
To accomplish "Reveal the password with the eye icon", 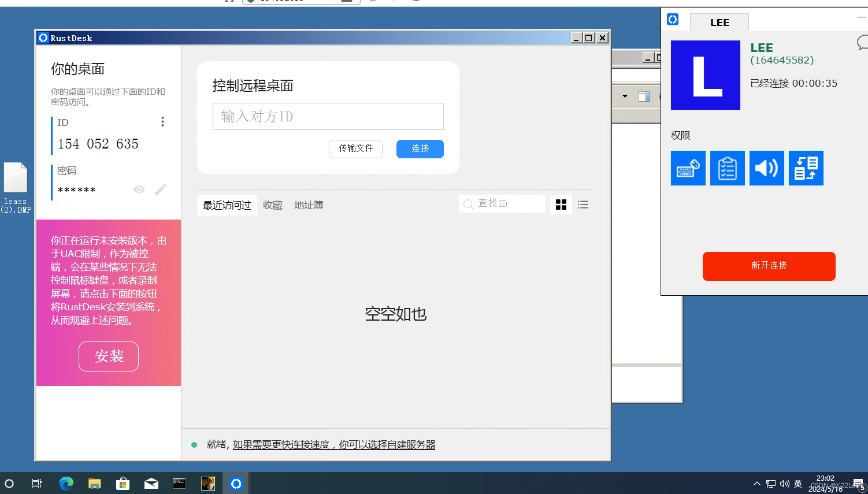I will point(139,190).
